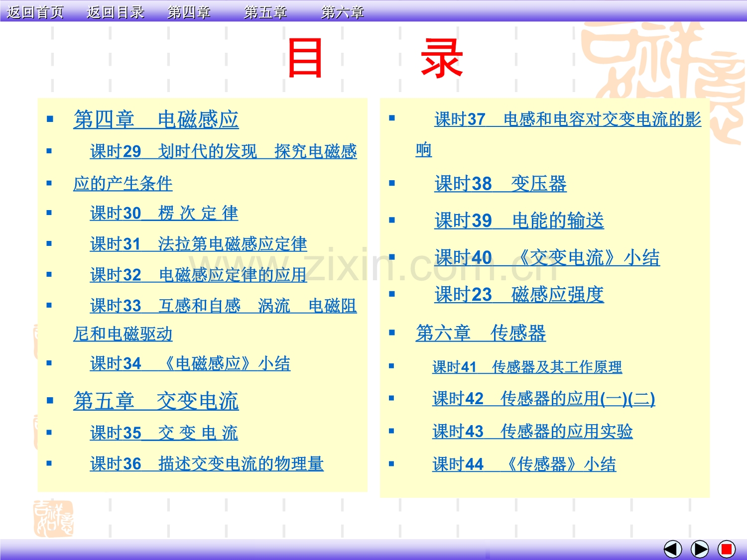Image resolution: width=747 pixels, height=560 pixels.
Task: Jump to 第六章 from the top bar
Action: pos(342,12)
